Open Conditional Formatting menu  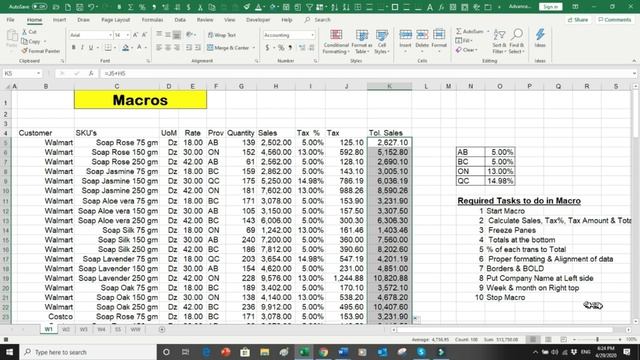pyautogui.click(x=336, y=42)
